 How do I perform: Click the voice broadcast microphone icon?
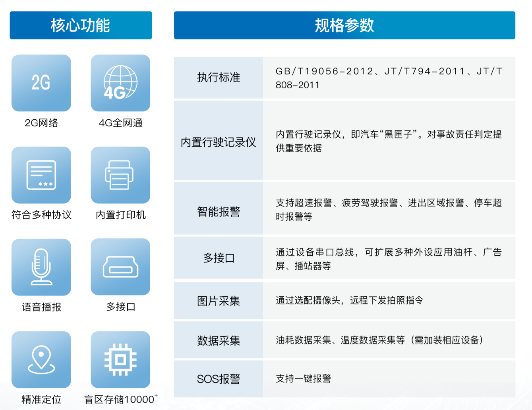41,267
